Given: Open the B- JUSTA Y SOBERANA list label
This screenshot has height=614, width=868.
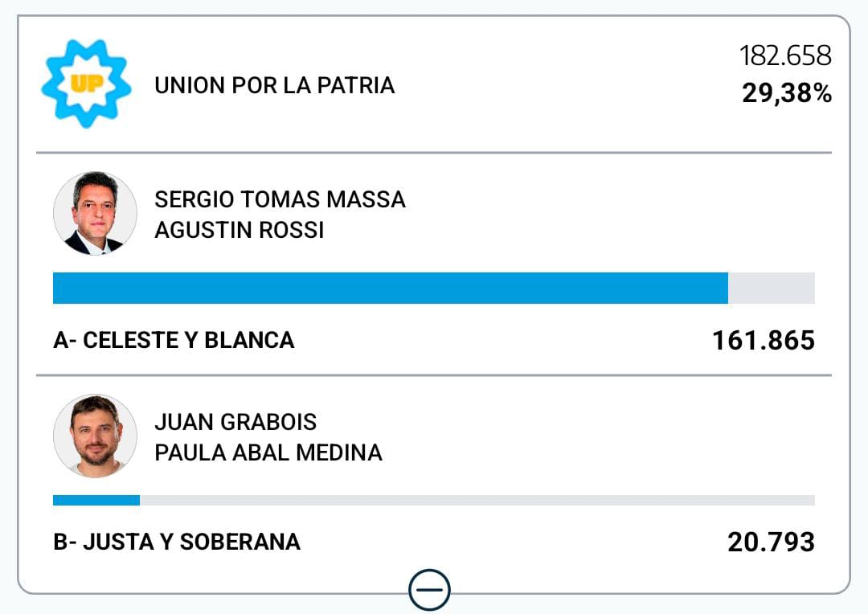Looking at the screenshot, I should pos(177,542).
